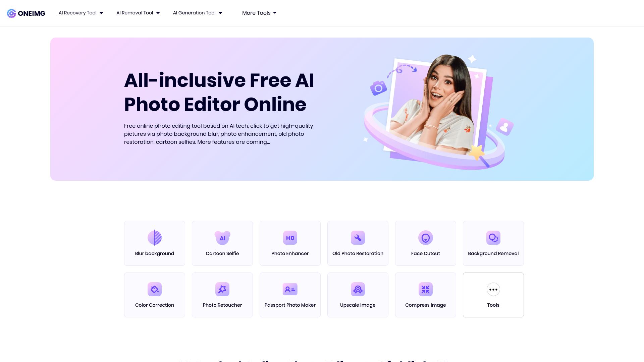Click the Old Photo Restoration icon
The height and width of the screenshot is (362, 644).
click(357, 238)
